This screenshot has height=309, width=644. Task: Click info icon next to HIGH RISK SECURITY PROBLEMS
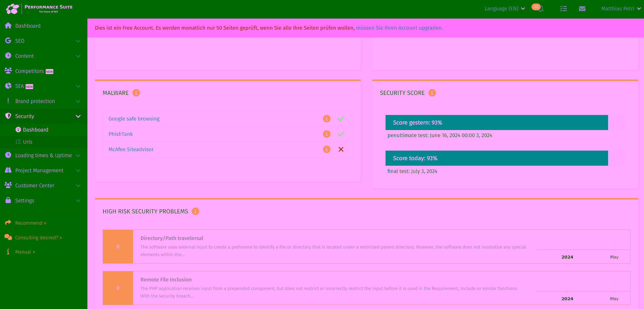pos(195,211)
